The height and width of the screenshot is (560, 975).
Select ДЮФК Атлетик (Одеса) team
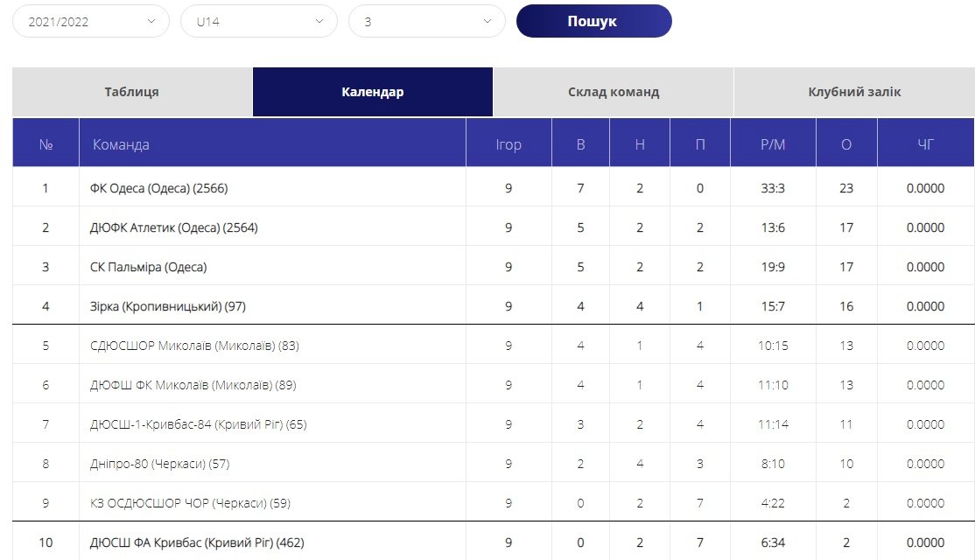pyautogui.click(x=173, y=227)
